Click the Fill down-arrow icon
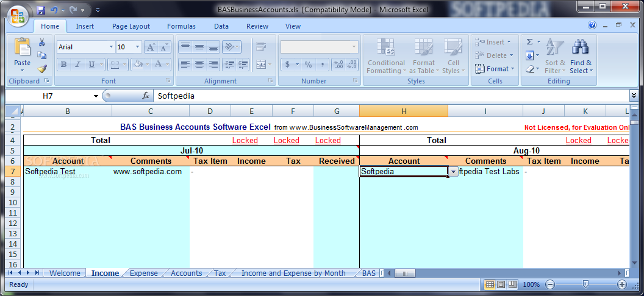Screen dimensions: 644x296 coord(530,55)
